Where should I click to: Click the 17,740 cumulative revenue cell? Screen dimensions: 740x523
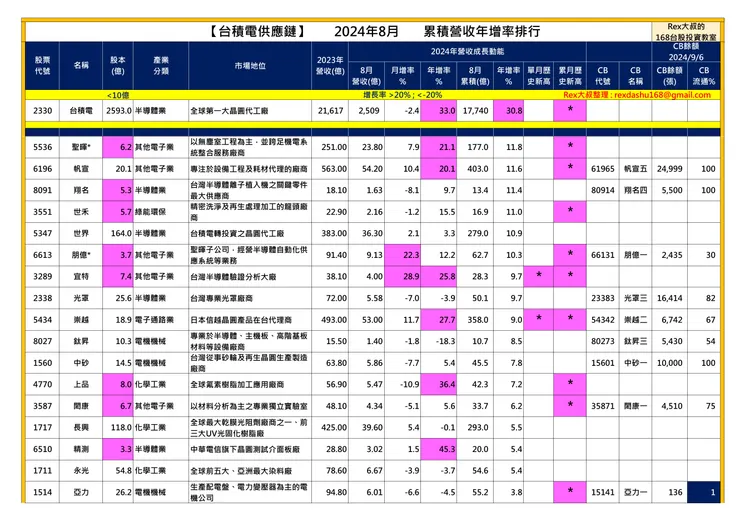(x=475, y=111)
